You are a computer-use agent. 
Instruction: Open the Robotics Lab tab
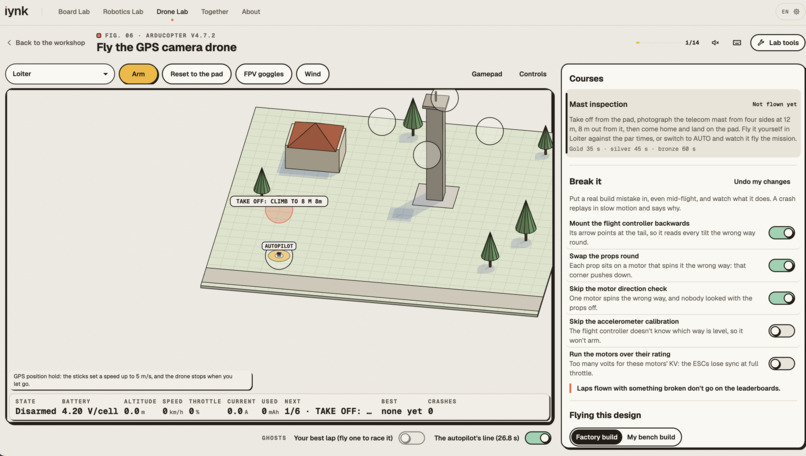123,11
